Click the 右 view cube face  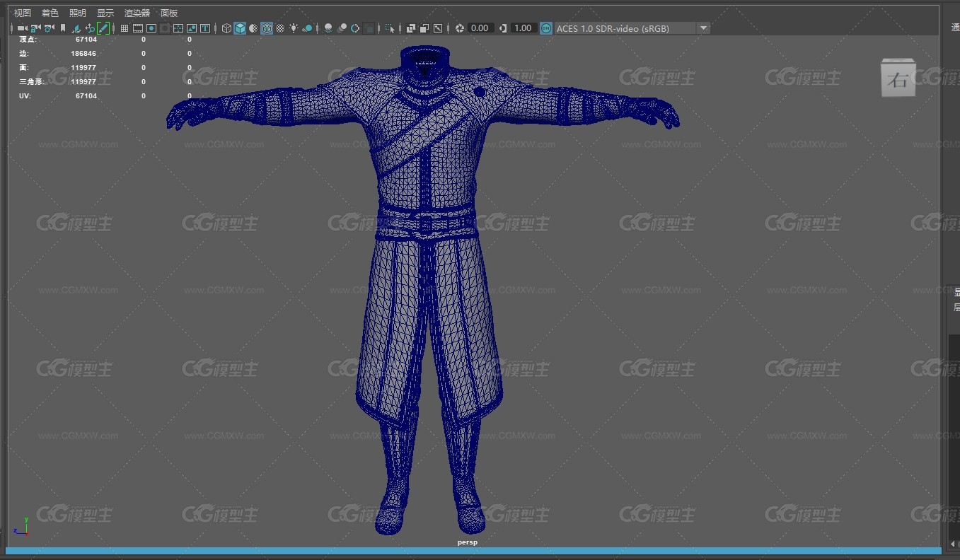pos(898,78)
